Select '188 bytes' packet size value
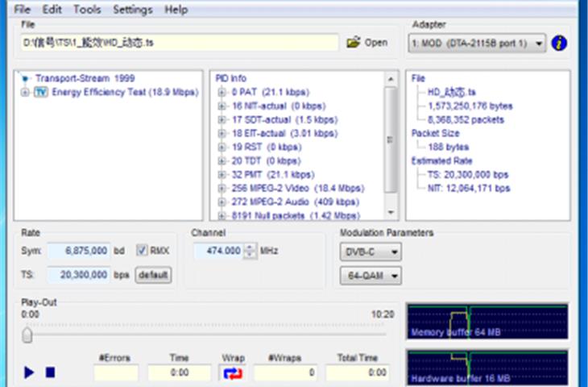The image size is (588, 387). tap(449, 148)
